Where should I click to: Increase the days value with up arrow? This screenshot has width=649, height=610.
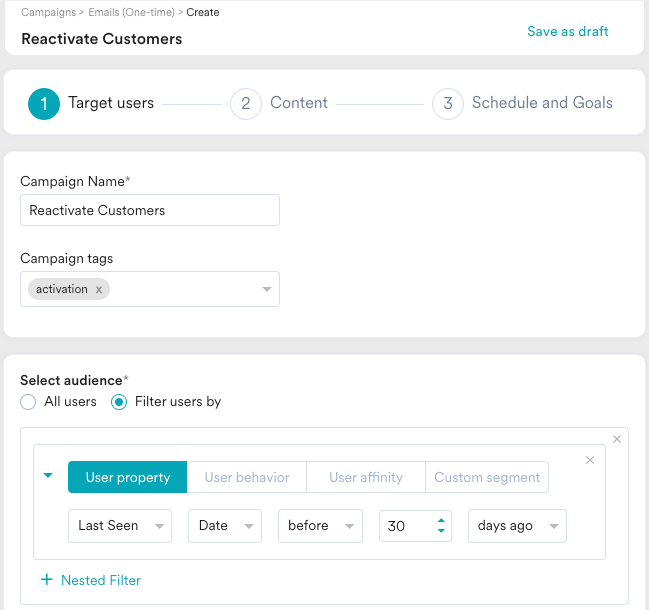441,520
